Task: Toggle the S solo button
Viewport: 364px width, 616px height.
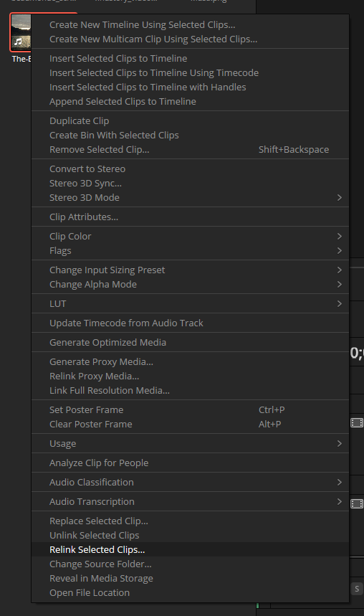Action: pos(357,589)
